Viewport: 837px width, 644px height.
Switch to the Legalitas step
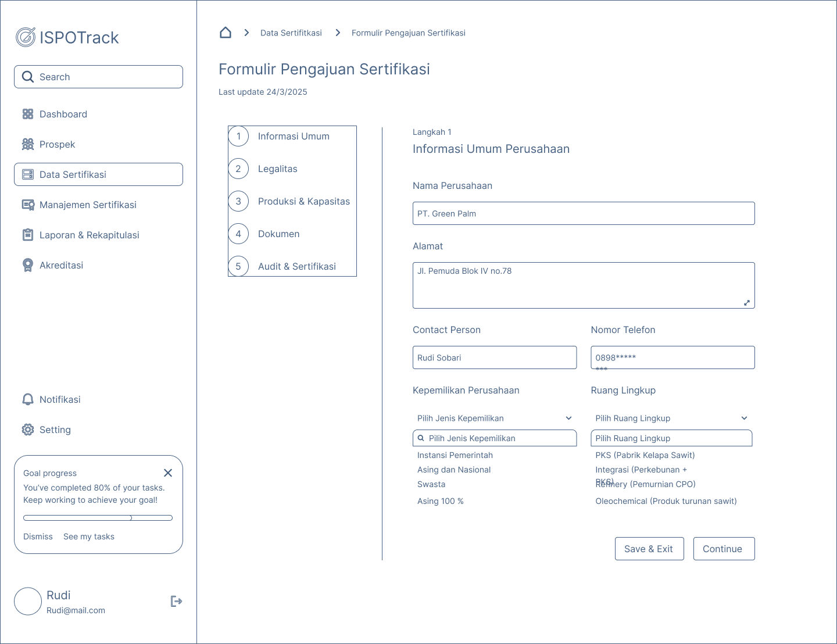278,169
